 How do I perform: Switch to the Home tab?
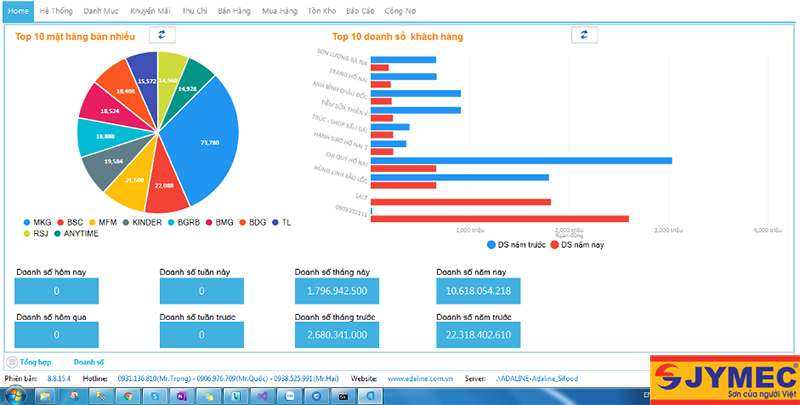[x=17, y=9]
